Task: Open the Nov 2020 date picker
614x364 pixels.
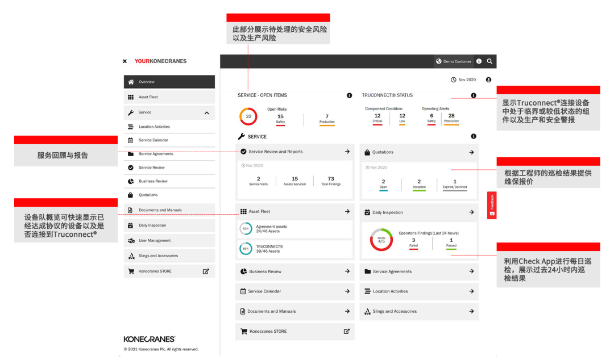Action: pos(463,80)
